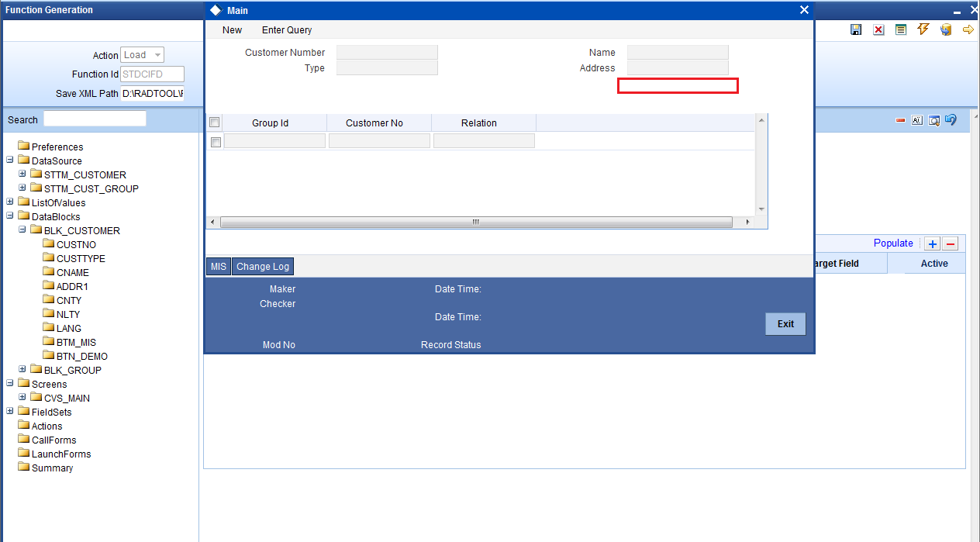Toggle the header checkbox beside Group Id

click(215, 123)
